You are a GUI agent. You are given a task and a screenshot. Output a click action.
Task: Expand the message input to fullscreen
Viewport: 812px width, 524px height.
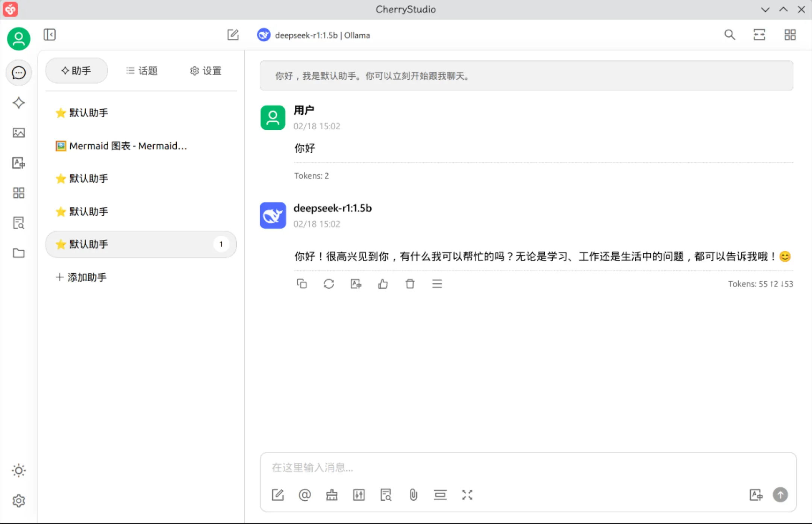tap(467, 495)
